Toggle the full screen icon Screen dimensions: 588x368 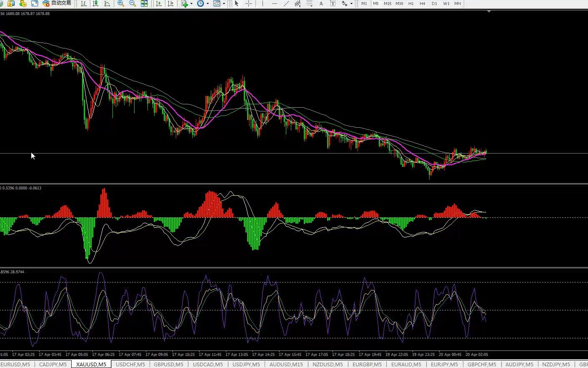[35, 3]
